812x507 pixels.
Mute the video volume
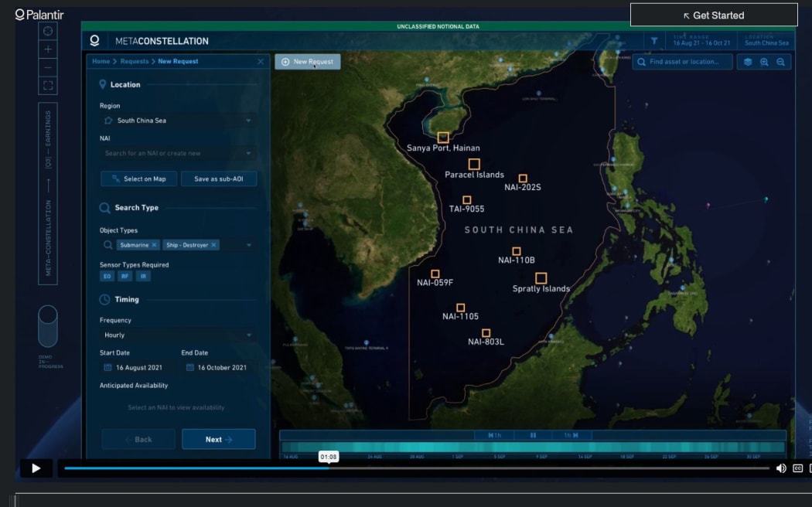pyautogui.click(x=781, y=468)
